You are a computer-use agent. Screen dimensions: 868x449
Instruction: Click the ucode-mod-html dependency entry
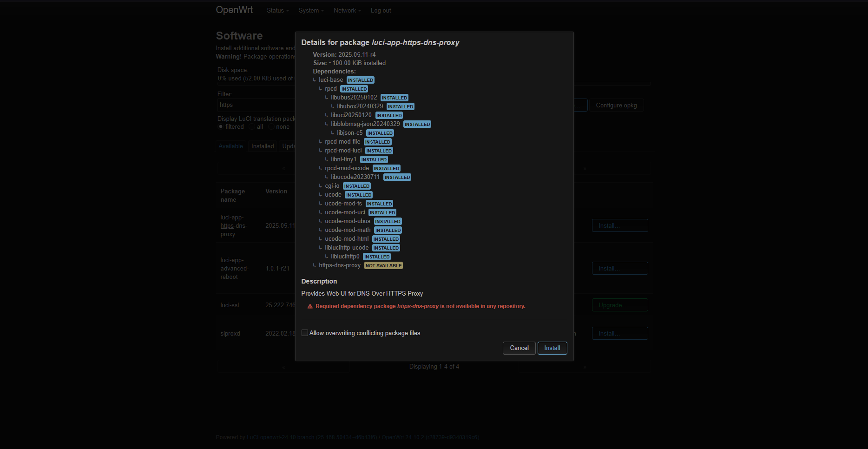(x=347, y=239)
